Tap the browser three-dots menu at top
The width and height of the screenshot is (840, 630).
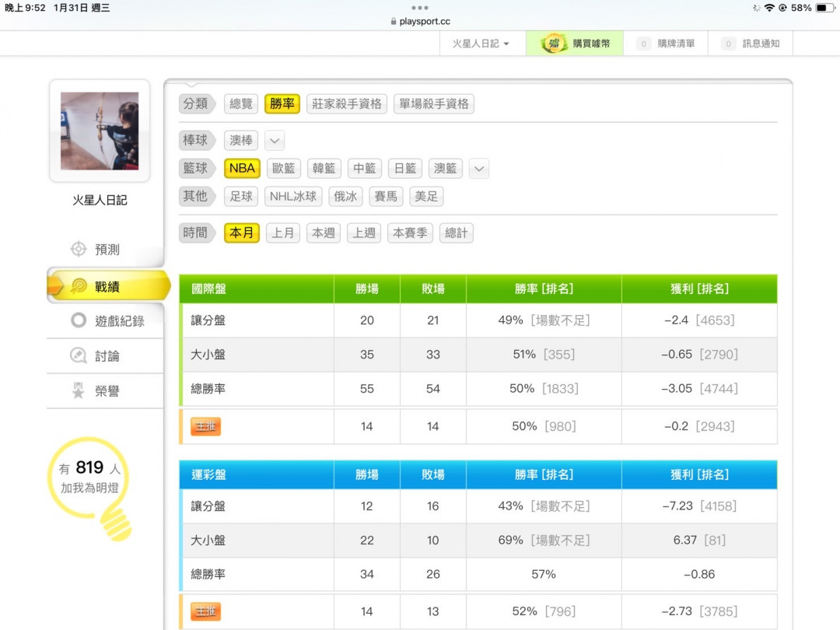[420, 8]
